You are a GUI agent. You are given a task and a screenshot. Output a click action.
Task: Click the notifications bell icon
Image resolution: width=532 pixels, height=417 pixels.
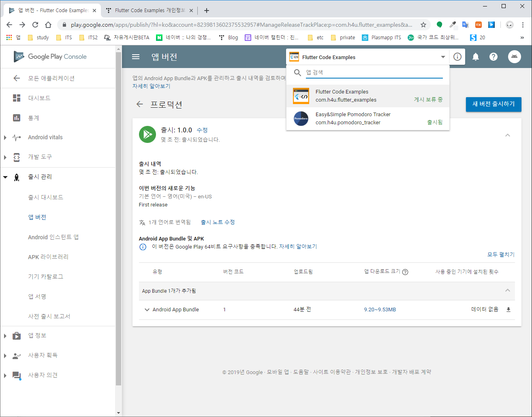pos(476,57)
